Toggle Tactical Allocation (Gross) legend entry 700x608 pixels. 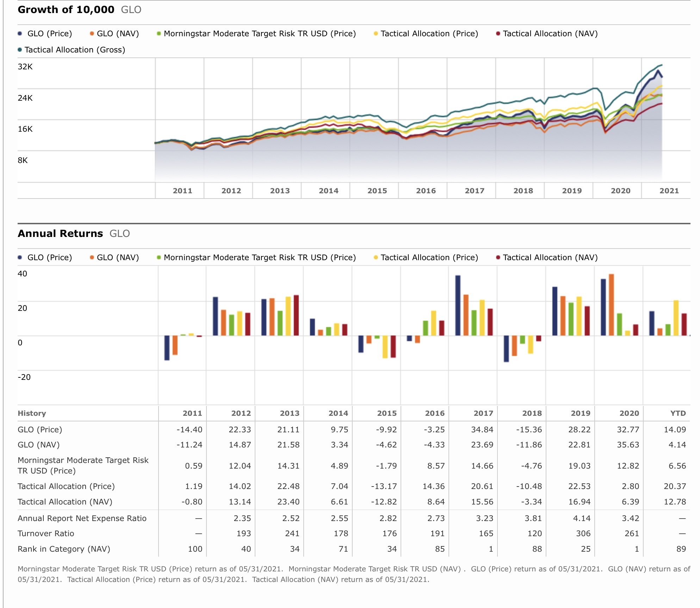(x=74, y=50)
